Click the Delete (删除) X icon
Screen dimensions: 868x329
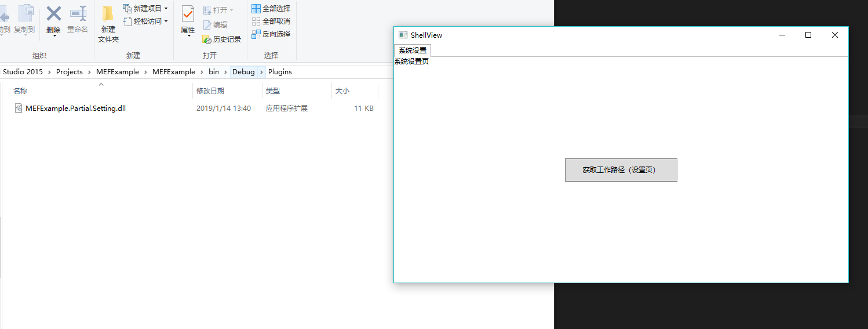(x=53, y=13)
